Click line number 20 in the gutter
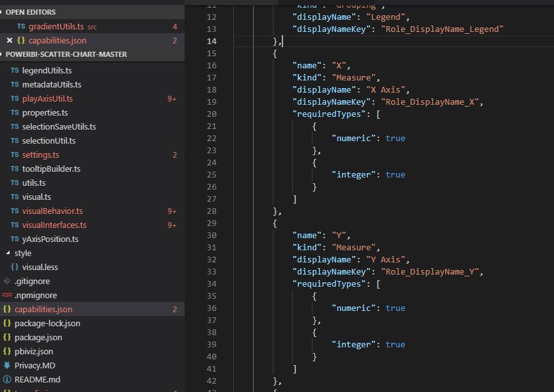This screenshot has width=554, height=392. tap(212, 114)
